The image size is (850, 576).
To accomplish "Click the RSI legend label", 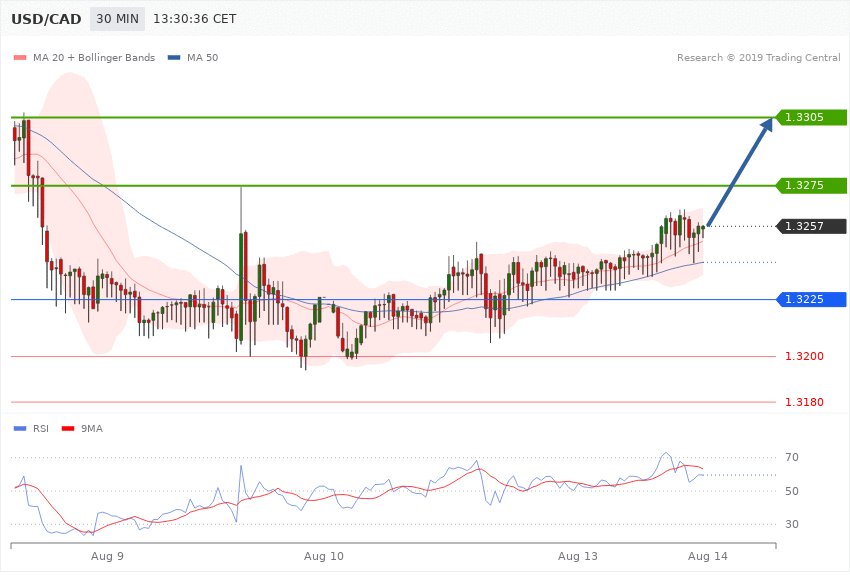I will pos(41,429).
